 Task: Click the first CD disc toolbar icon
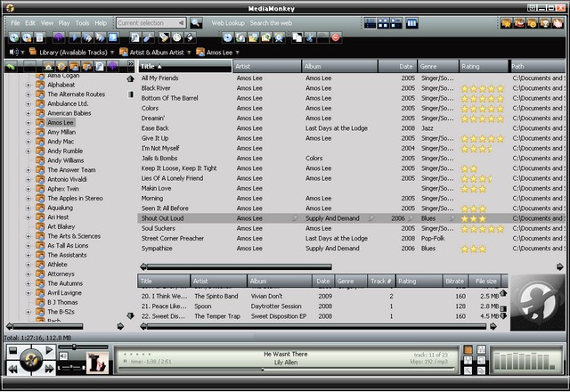coord(14,37)
